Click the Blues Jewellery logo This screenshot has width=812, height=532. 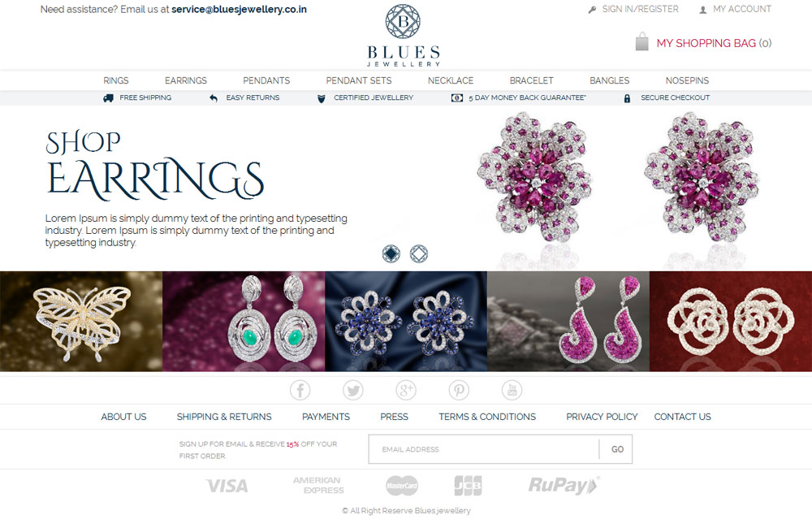point(404,35)
